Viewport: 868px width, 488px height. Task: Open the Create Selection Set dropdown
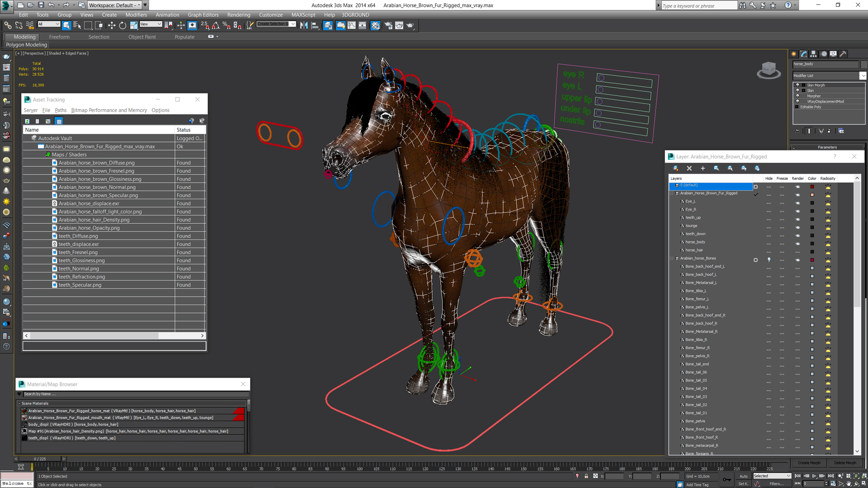[276, 24]
